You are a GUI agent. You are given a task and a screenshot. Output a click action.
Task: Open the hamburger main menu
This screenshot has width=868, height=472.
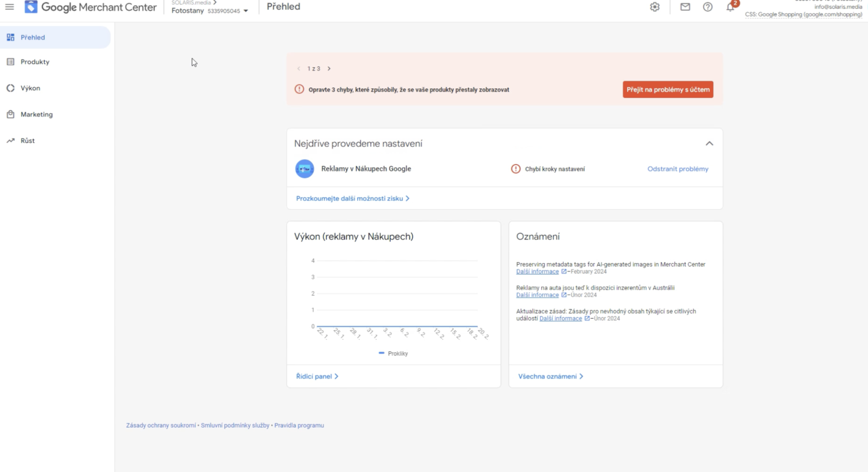click(x=9, y=7)
